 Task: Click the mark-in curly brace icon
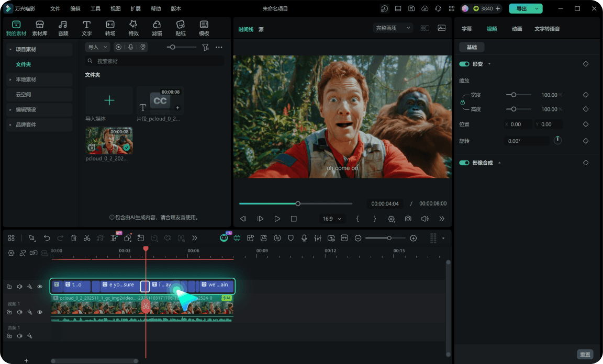(x=358, y=219)
